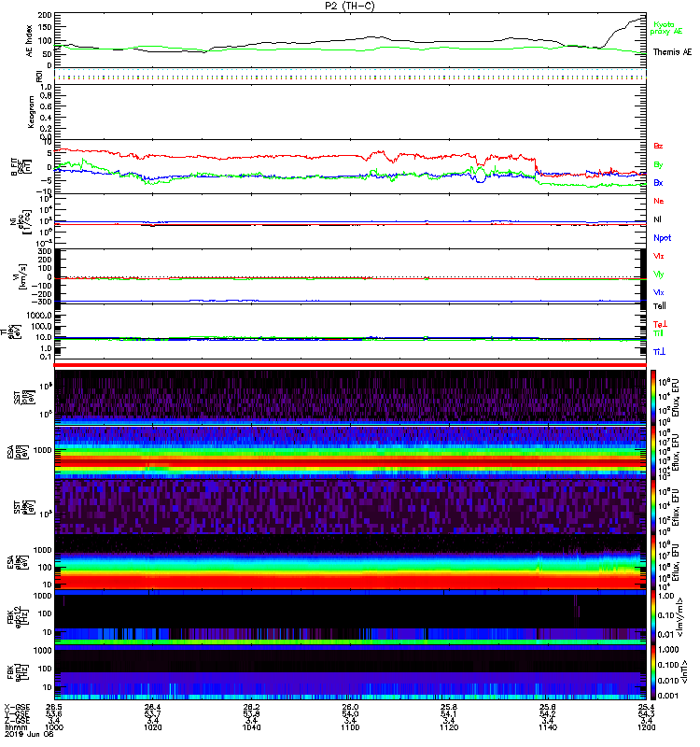Viewport: 700px width, 747px height.
Task: Click the hhmm time tick label 1040
Action: (251, 727)
